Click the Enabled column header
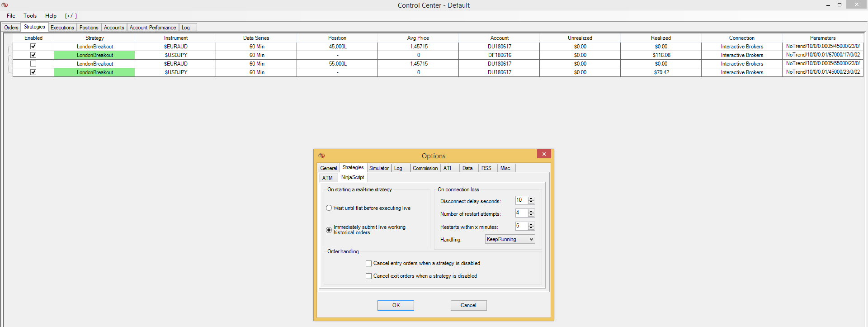 pyautogui.click(x=33, y=38)
